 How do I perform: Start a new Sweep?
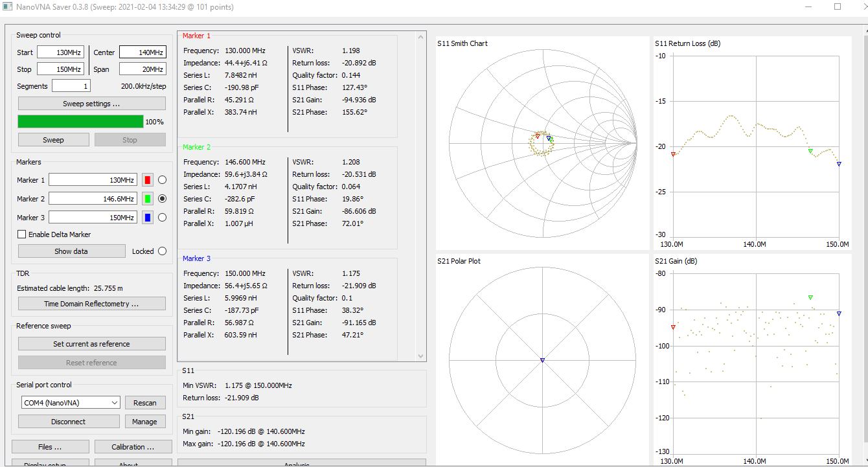point(53,139)
